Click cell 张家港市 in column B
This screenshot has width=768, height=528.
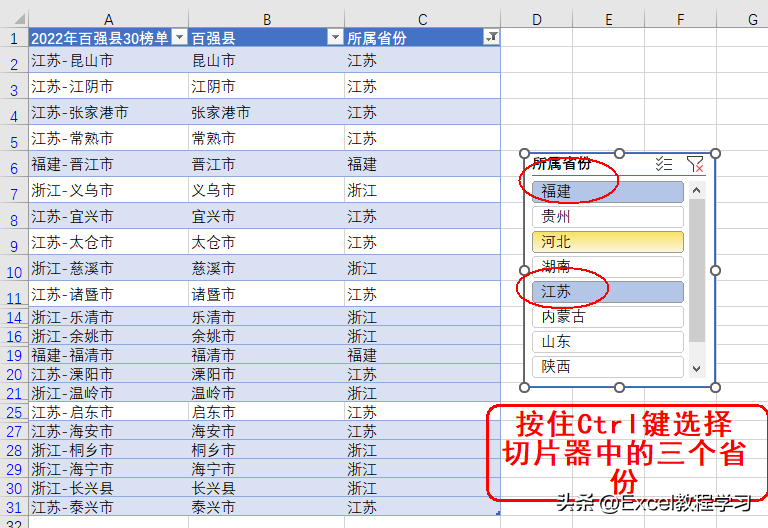266,112
